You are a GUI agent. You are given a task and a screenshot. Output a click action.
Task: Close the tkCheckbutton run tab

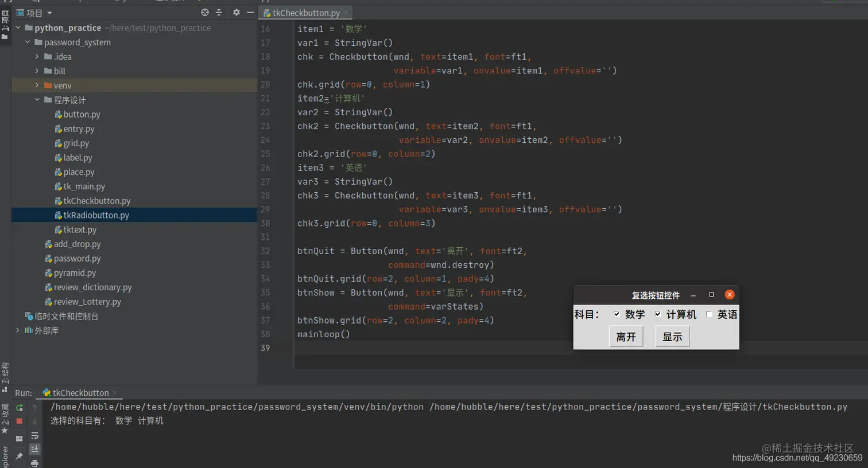pos(115,392)
